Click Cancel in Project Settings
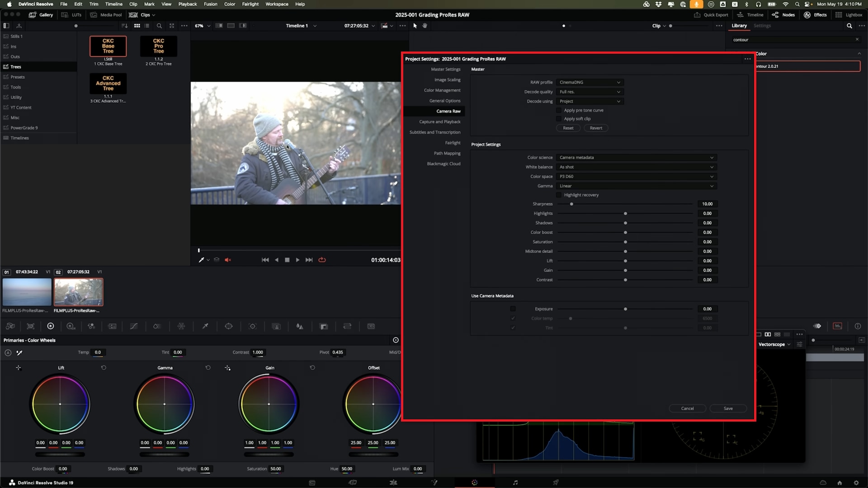This screenshot has width=868, height=488. pyautogui.click(x=687, y=408)
